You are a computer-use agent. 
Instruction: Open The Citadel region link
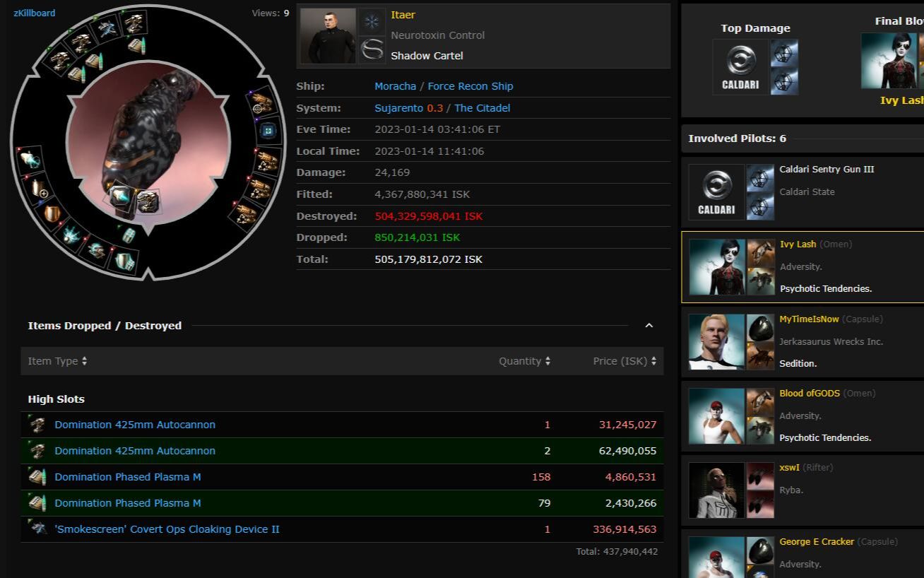(x=482, y=108)
